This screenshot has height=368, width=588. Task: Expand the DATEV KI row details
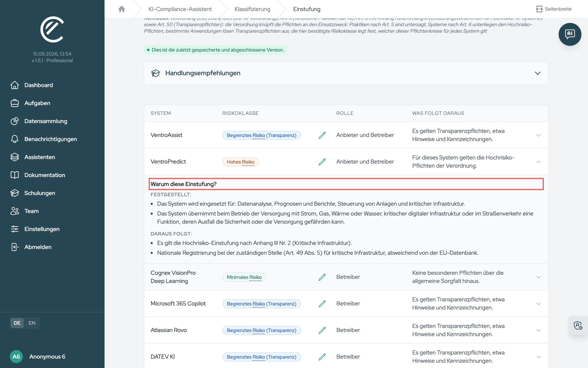coord(538,357)
